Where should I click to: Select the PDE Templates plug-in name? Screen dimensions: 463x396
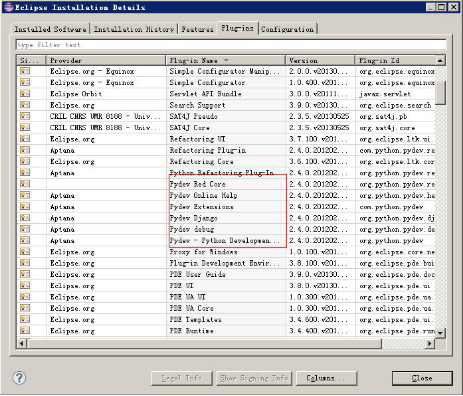195,319
